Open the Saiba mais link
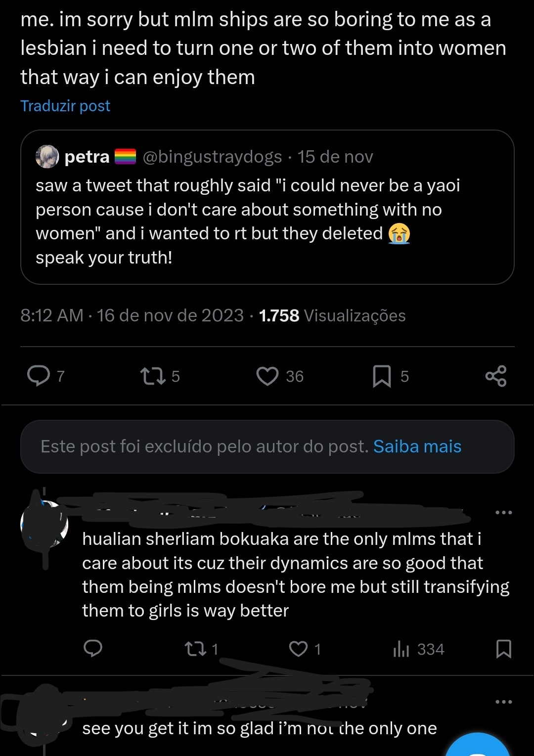This screenshot has height=756, width=534. tap(417, 446)
